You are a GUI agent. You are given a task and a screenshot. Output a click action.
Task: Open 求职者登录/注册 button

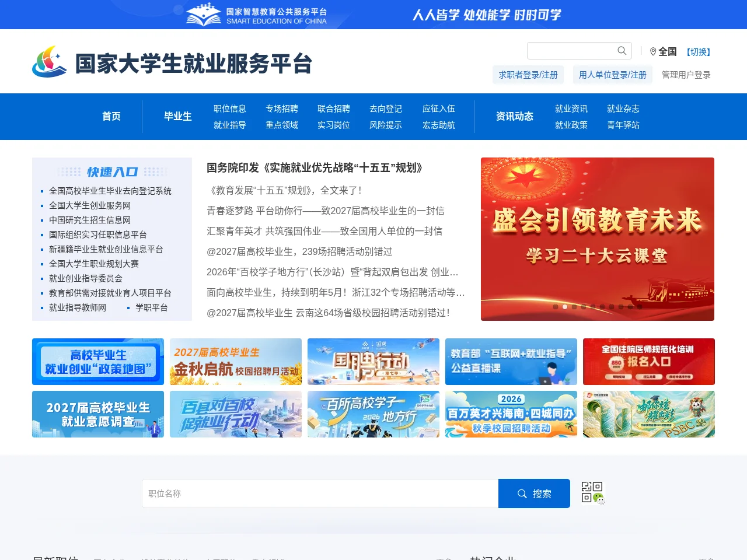[x=528, y=75]
